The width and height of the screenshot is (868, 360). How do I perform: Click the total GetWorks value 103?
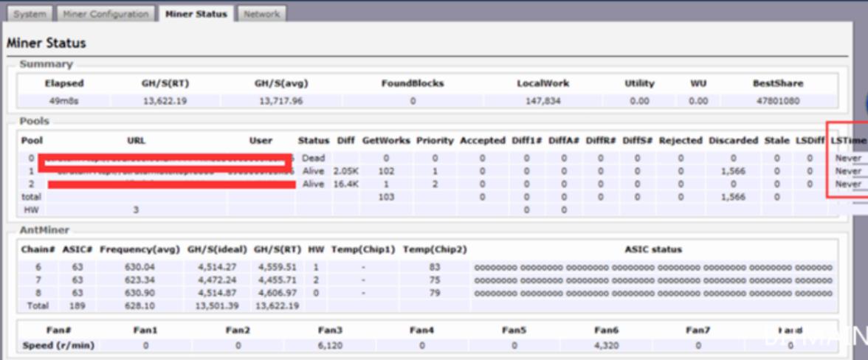click(386, 197)
